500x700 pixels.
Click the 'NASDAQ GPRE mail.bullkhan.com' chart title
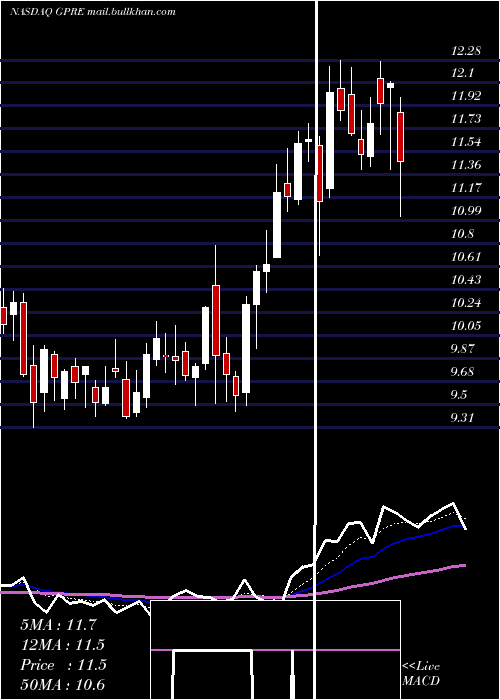click(x=93, y=12)
